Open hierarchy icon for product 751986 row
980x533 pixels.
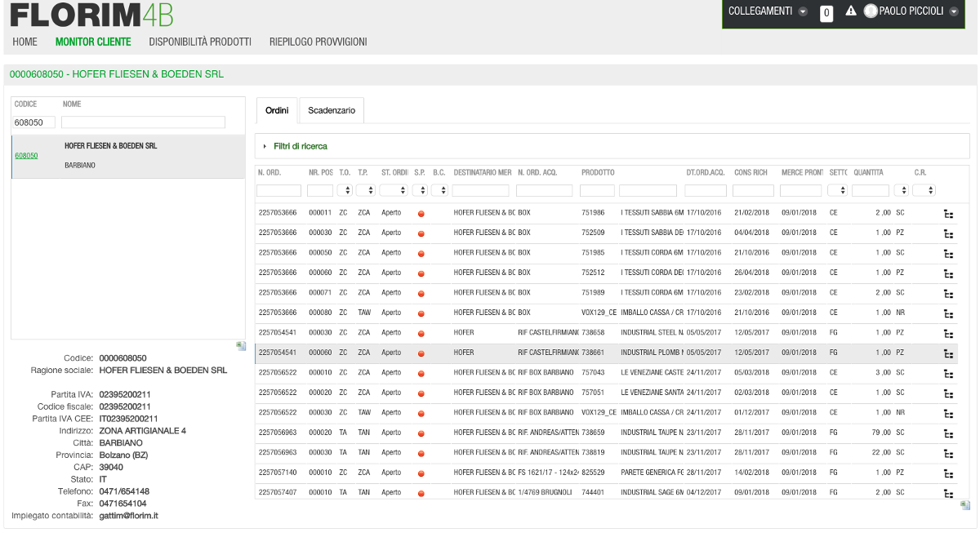click(948, 213)
